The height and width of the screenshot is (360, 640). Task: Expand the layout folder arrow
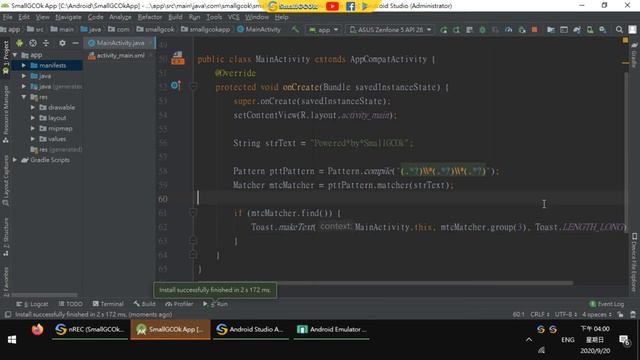[x=33, y=118]
